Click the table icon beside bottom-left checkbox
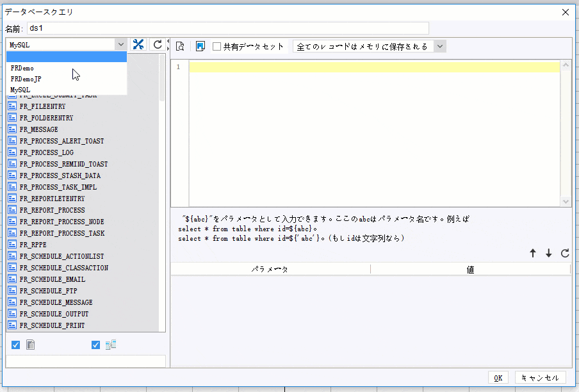Screen dimensions: 579x392 31,345
